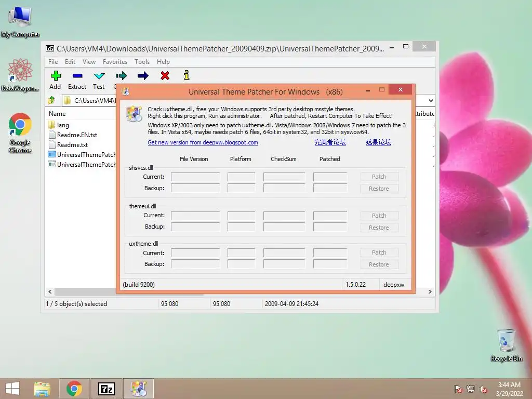Expand the 7-Zip address bar dropdown

431,101
